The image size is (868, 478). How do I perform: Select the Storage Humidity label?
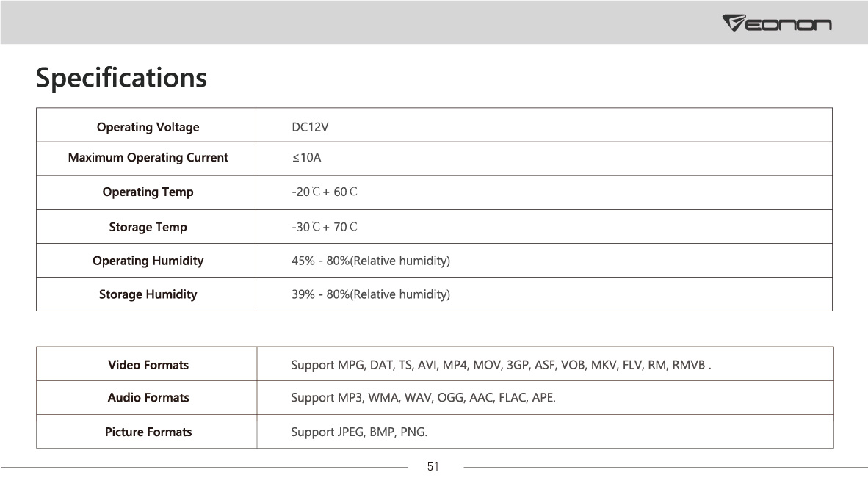tap(148, 294)
